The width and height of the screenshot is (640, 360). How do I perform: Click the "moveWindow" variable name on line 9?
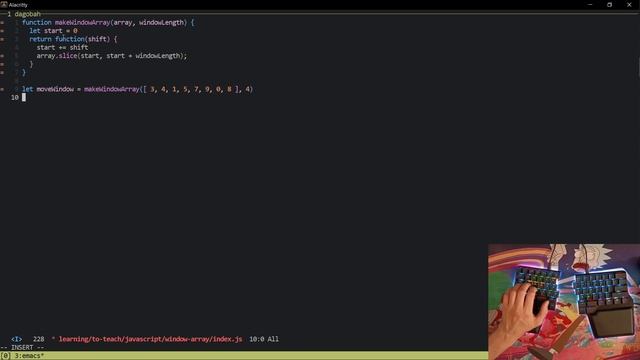point(55,89)
